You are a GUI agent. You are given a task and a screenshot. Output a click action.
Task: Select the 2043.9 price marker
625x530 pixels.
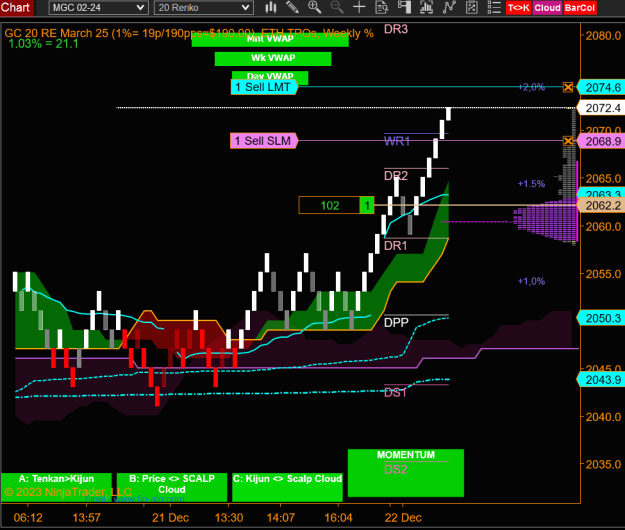tap(601, 379)
